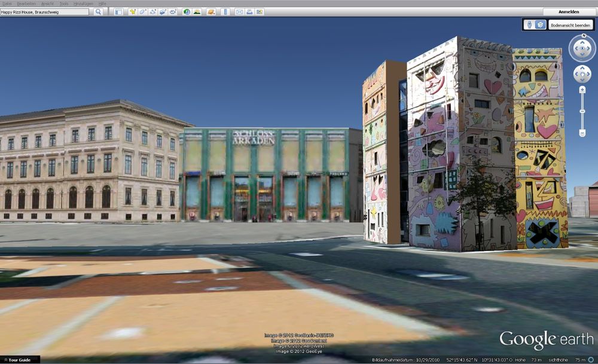598x364 pixels.
Task: Click the record a tour icon
Action: [173, 12]
